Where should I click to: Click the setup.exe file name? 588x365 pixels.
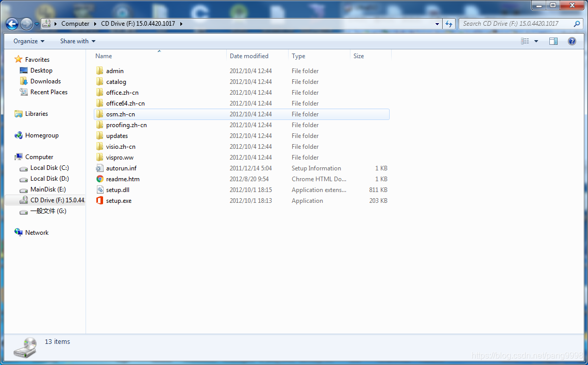tap(119, 201)
